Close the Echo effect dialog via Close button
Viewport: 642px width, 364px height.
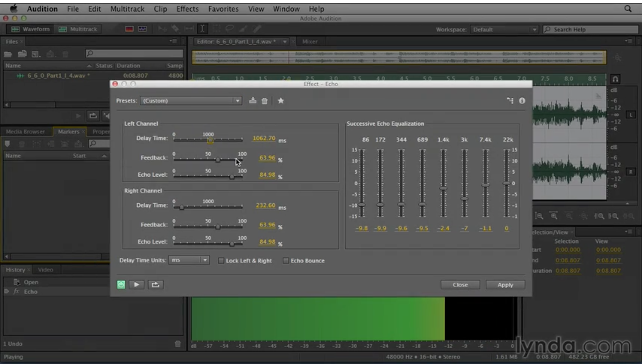460,284
